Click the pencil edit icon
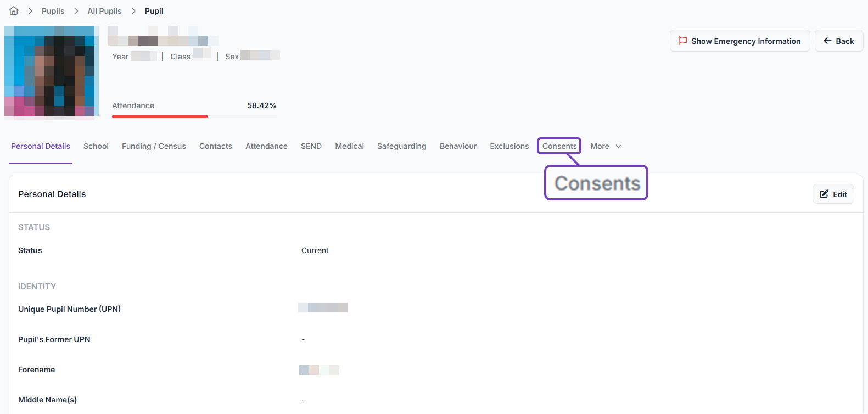The image size is (868, 414). coord(824,194)
